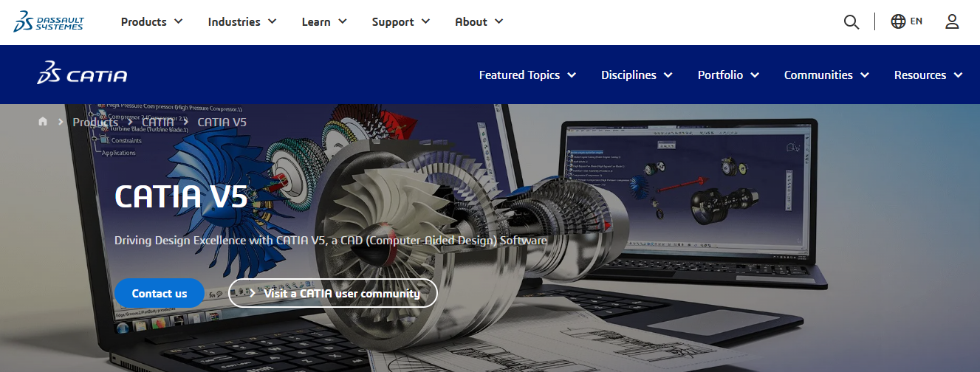Expand the Portfolio dropdown

point(729,75)
